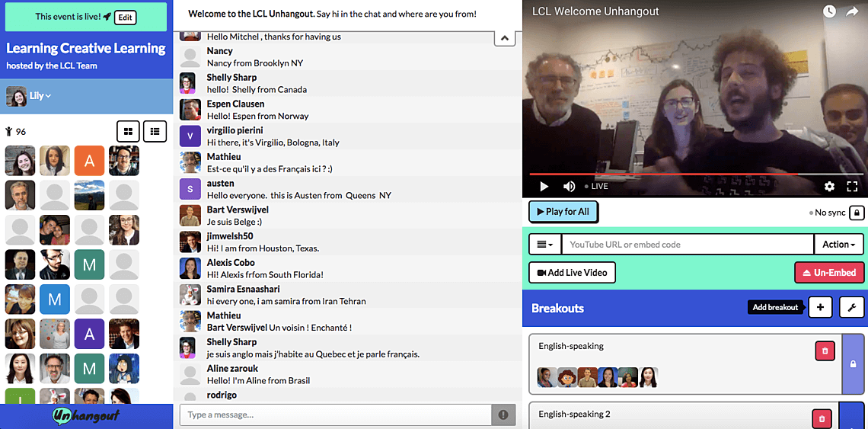This screenshot has height=429, width=868.
Task: Switch participants to grid view
Action: coord(128,131)
